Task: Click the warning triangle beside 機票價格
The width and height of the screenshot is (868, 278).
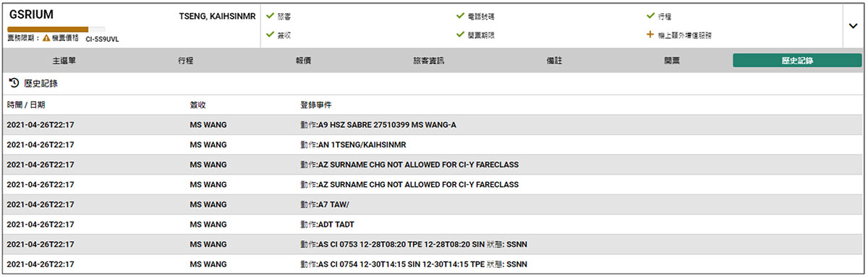Action: pyautogui.click(x=46, y=39)
